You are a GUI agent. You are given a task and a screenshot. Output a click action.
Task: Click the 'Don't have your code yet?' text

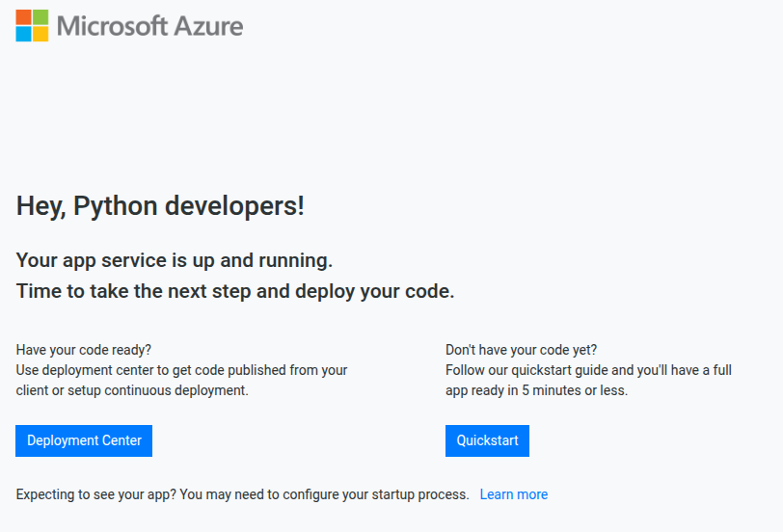pos(521,349)
